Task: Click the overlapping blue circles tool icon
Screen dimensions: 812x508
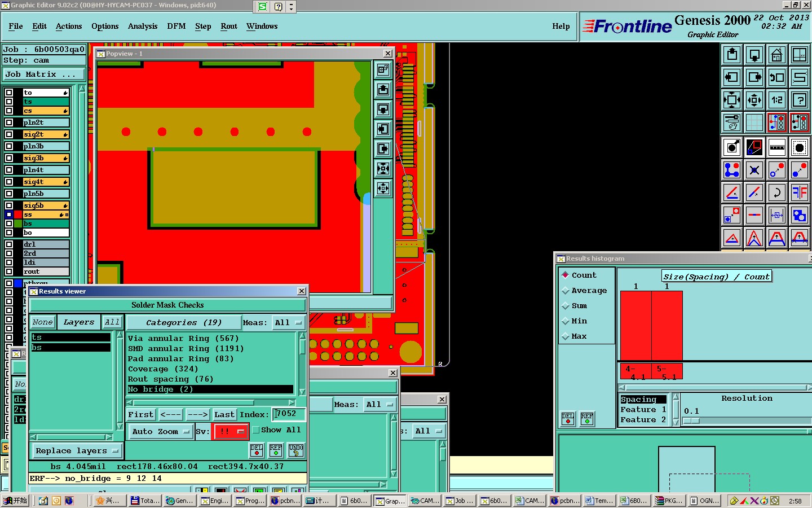Action: tap(800, 215)
